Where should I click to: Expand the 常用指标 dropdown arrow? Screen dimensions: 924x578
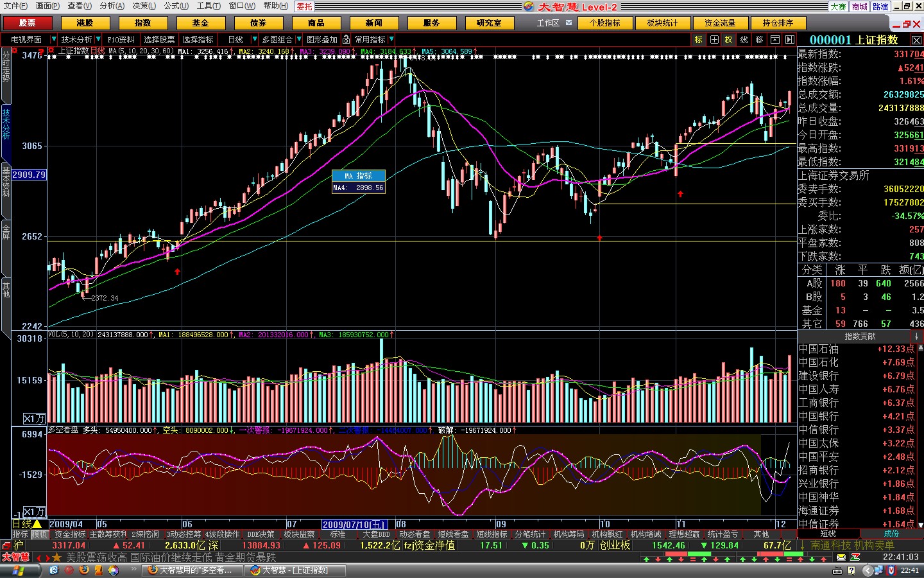[x=391, y=40]
